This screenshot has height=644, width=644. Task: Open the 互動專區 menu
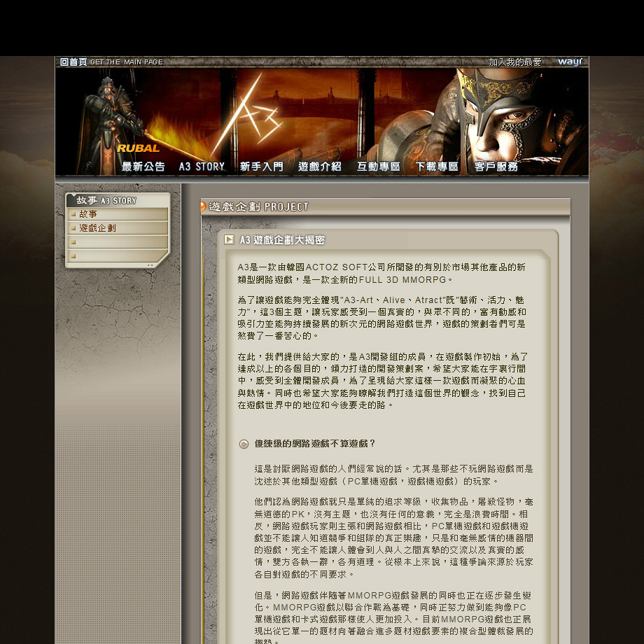click(x=378, y=167)
